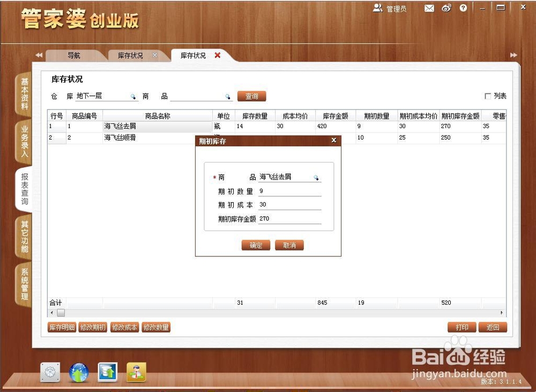The width and height of the screenshot is (536, 392).
Task: Open the help question mark icon
Action: pos(463,8)
